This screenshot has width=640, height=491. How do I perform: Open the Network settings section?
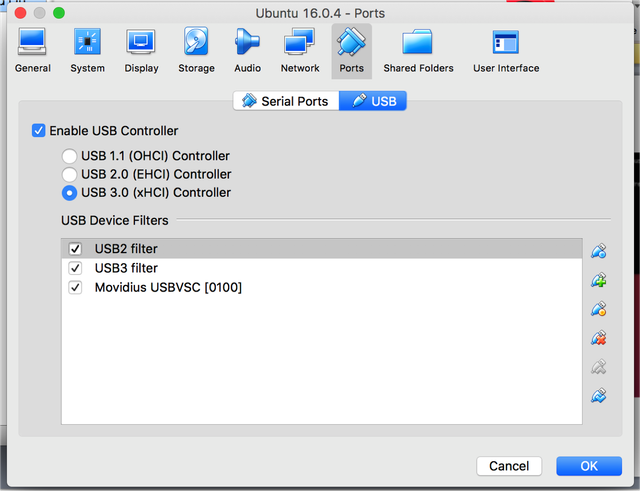pyautogui.click(x=300, y=51)
